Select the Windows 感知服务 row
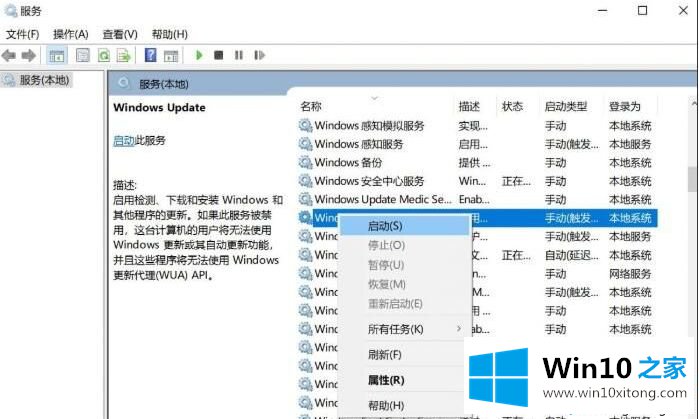 coord(477,144)
